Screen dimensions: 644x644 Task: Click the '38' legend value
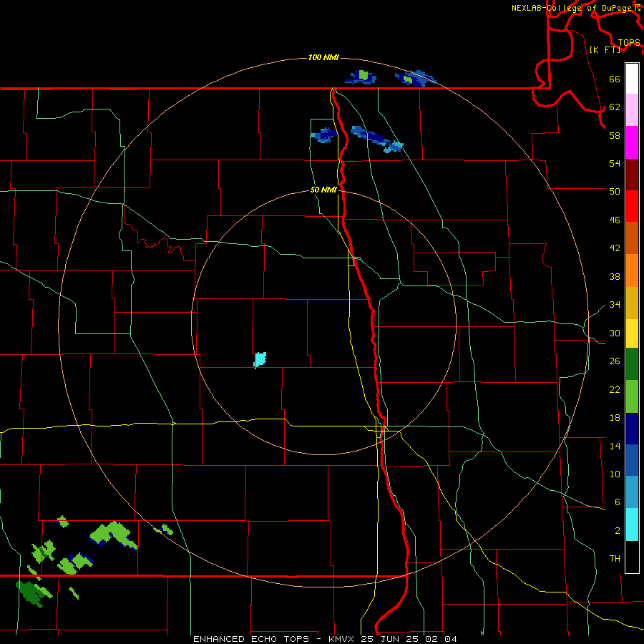tap(615, 276)
